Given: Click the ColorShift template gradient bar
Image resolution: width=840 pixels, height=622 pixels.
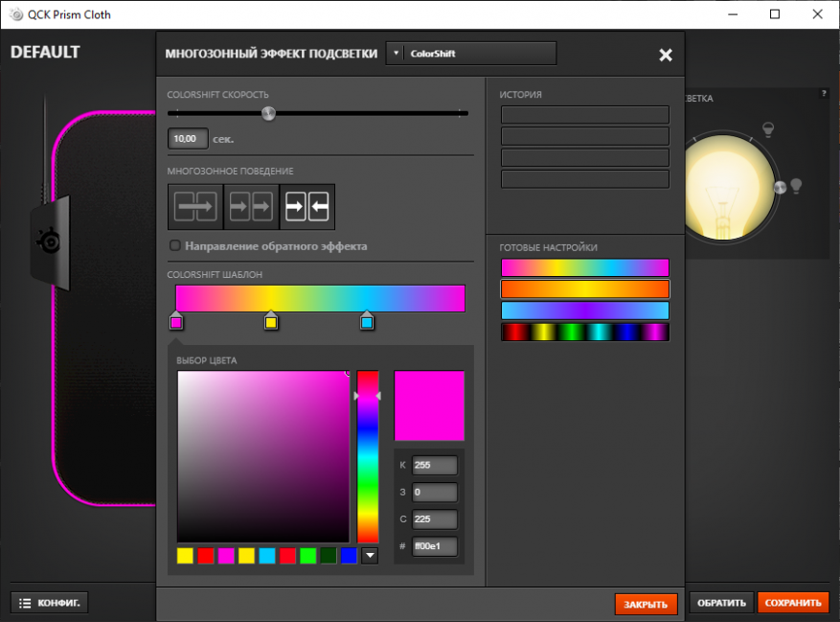Looking at the screenshot, I should pyautogui.click(x=320, y=298).
